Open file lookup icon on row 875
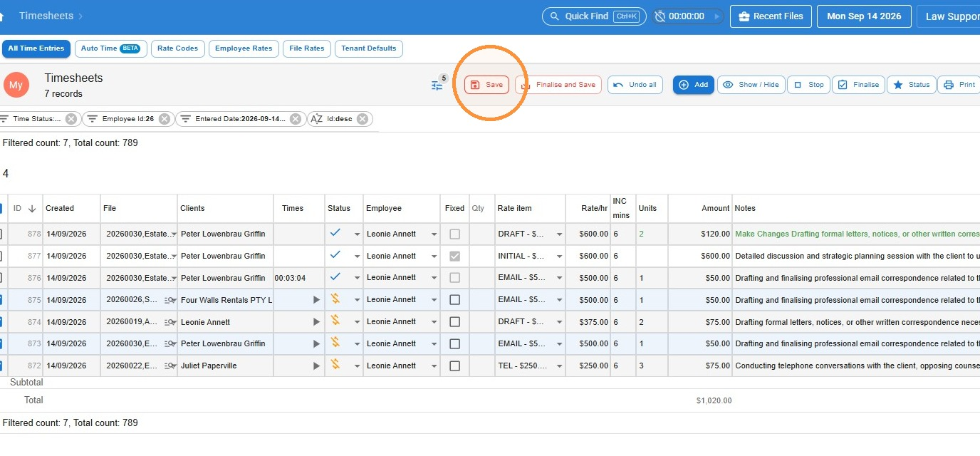The height and width of the screenshot is (456, 980). (x=168, y=300)
